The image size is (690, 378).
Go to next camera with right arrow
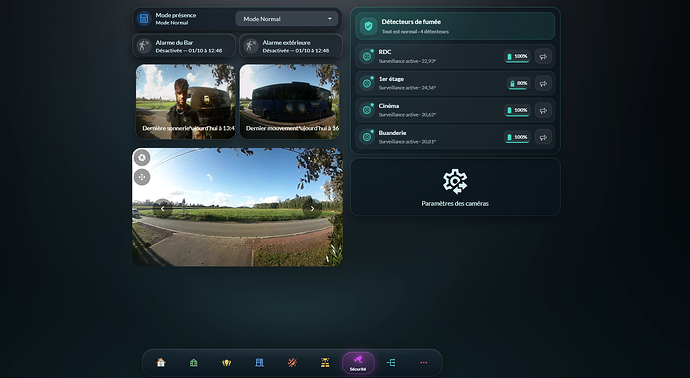[x=312, y=209]
